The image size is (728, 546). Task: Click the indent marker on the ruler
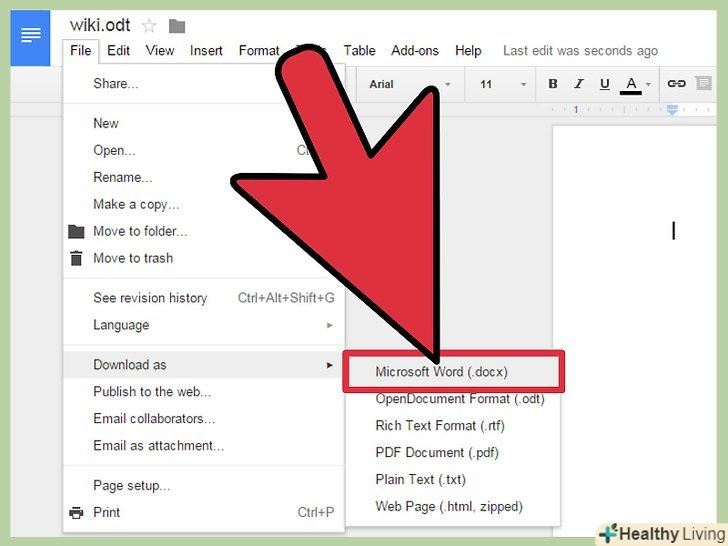[672, 110]
